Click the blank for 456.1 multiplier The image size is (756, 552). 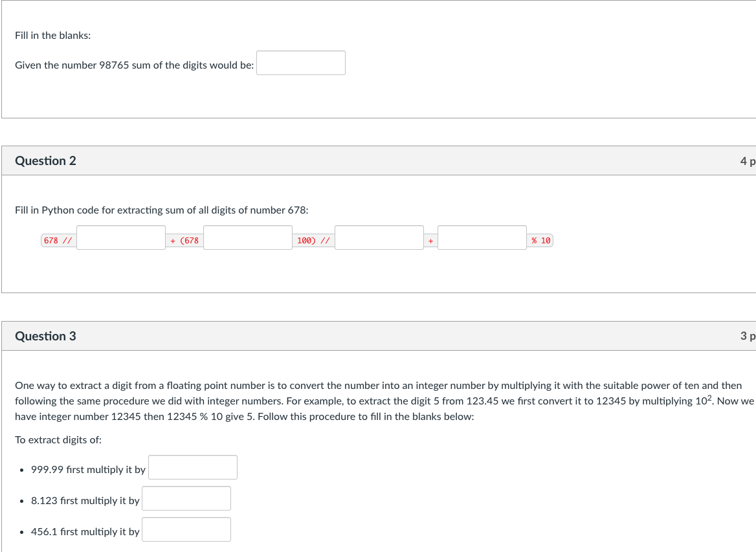186,529
